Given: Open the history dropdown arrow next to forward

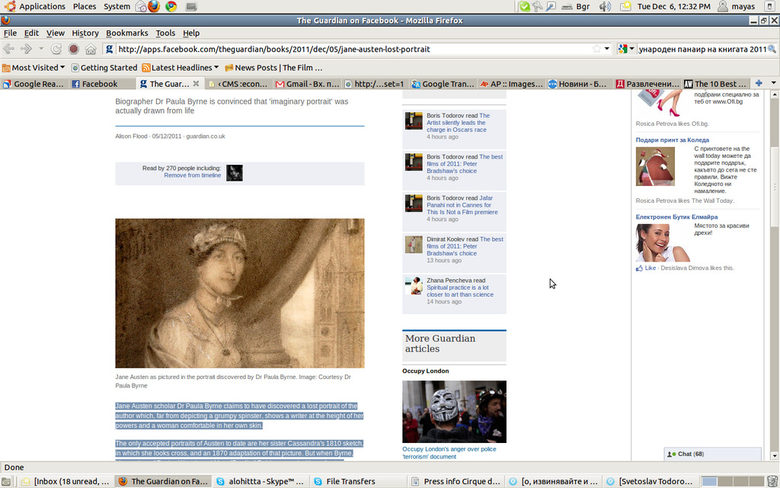Looking at the screenshot, I should (41, 49).
